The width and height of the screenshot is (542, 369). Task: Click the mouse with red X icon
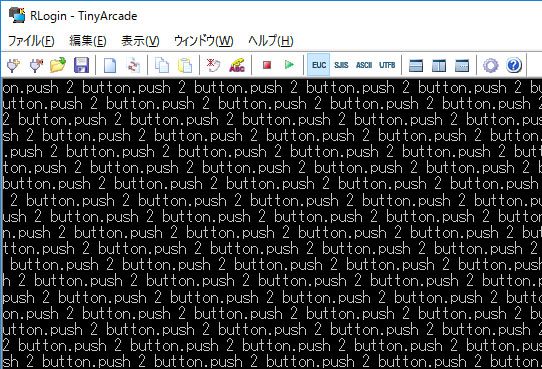tap(213, 65)
